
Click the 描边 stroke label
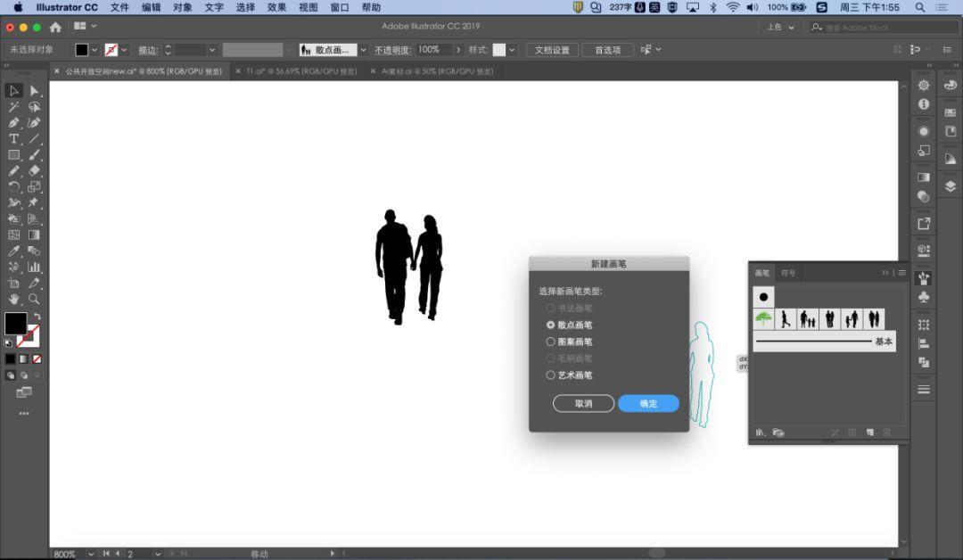tap(148, 50)
